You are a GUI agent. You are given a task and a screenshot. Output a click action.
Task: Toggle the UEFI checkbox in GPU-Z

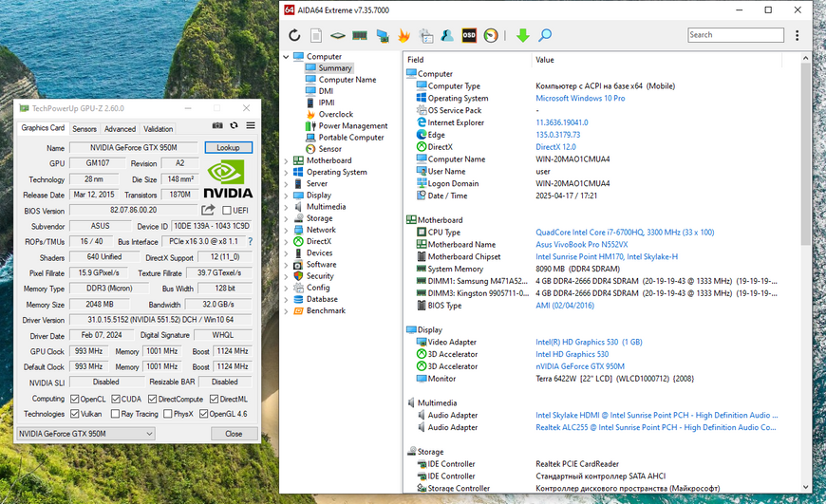[x=227, y=210]
